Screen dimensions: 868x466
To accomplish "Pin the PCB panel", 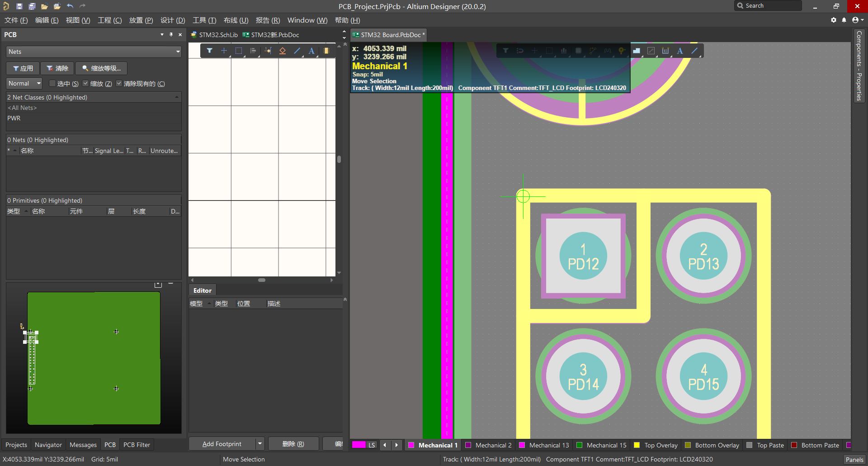I will click(171, 34).
